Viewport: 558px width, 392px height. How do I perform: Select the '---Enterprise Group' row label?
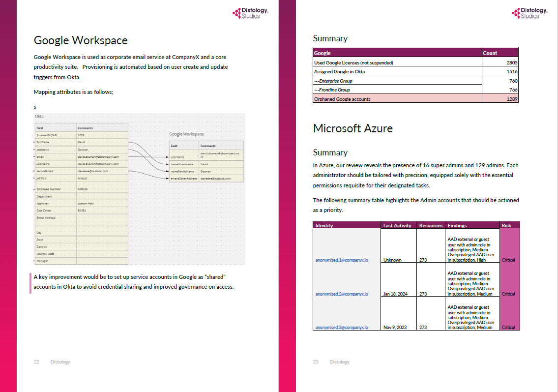(x=333, y=81)
